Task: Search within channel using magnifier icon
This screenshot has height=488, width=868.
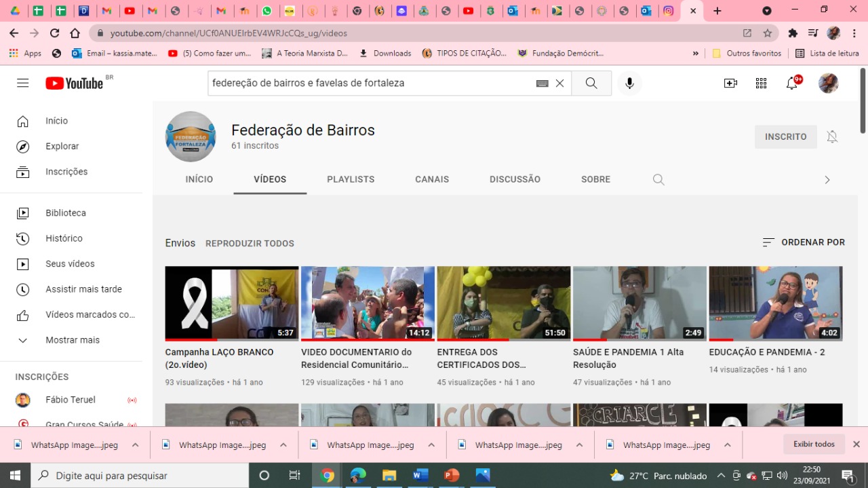Action: click(x=658, y=180)
